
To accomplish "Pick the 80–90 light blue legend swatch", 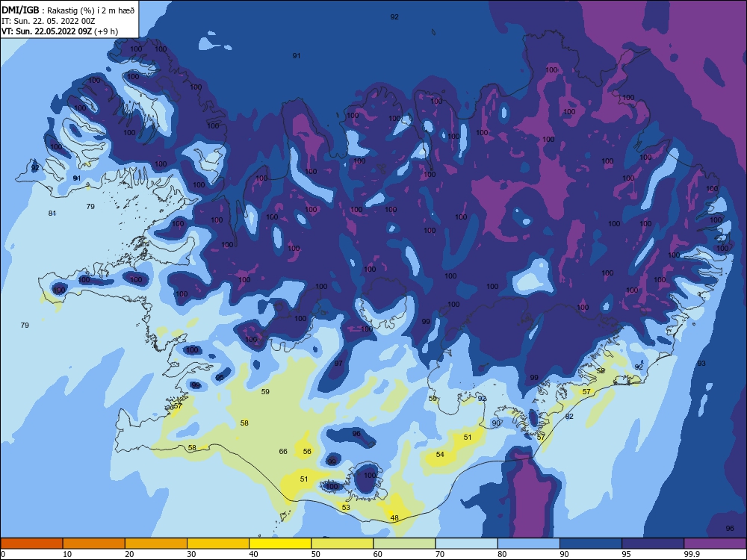I will click(x=529, y=544).
